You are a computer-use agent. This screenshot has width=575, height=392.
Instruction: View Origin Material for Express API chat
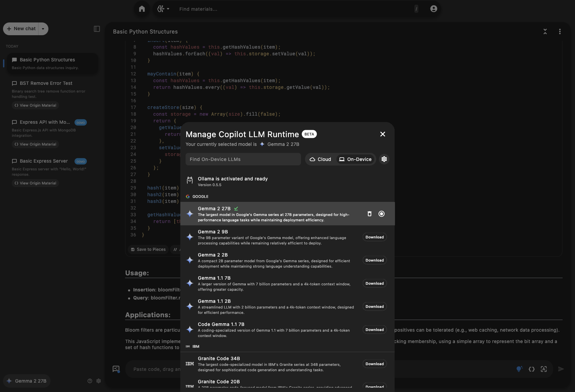tap(35, 144)
